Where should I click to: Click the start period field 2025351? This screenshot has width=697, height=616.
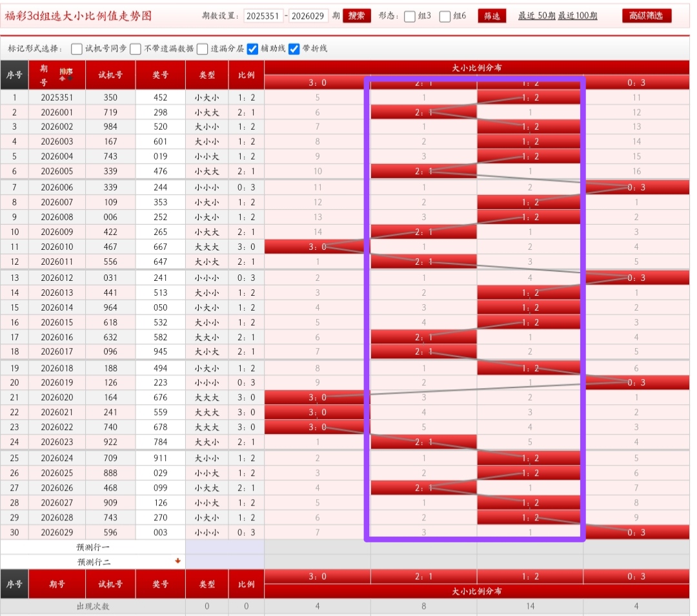[x=263, y=16]
